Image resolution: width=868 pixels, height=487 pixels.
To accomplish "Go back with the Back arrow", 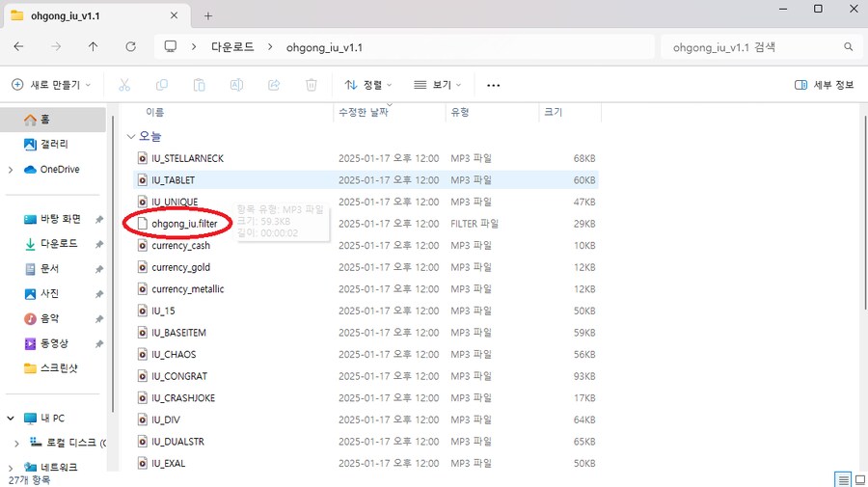I will (19, 47).
